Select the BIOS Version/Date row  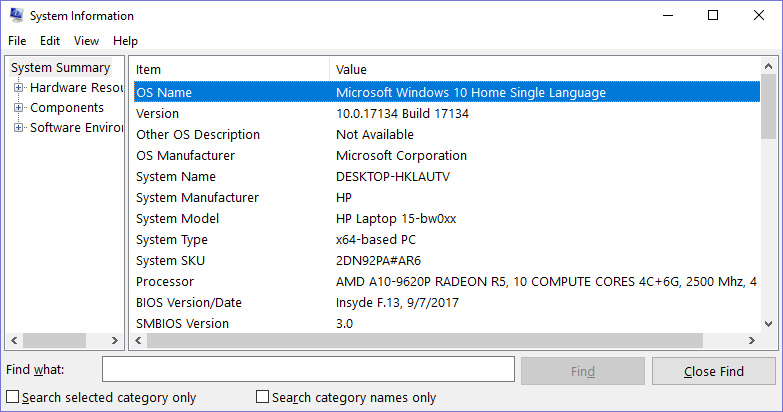click(x=447, y=302)
